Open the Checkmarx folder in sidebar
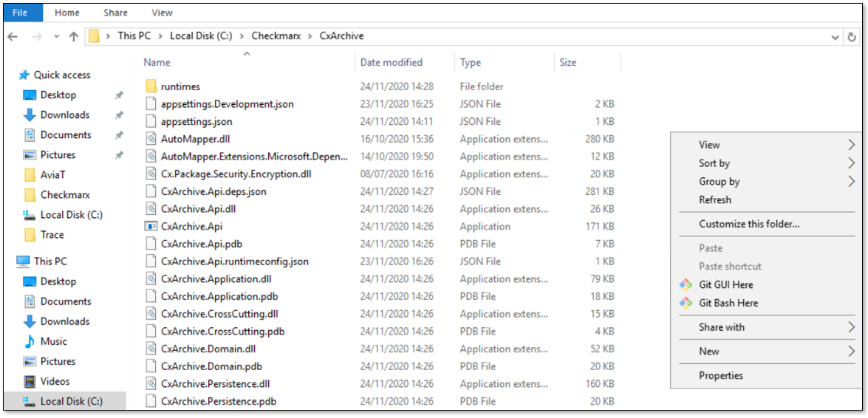The width and height of the screenshot is (868, 418). (x=65, y=195)
